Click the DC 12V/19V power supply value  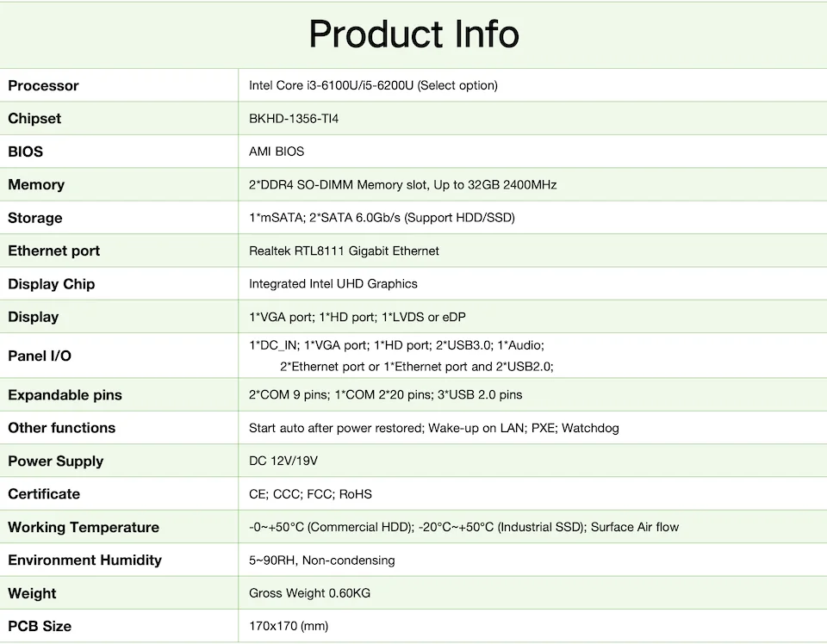coord(283,461)
